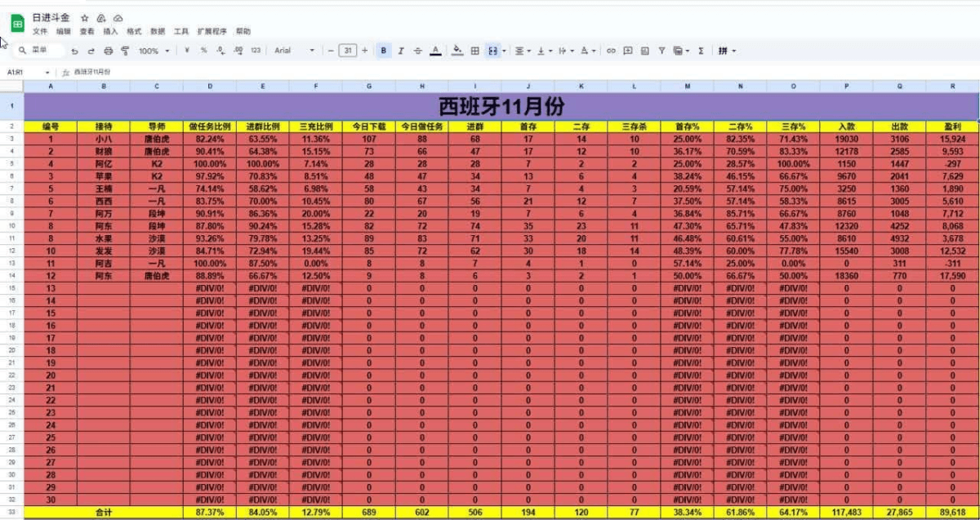Expand the name box dropdown arrow
The height and width of the screenshot is (520, 980).
tap(47, 72)
